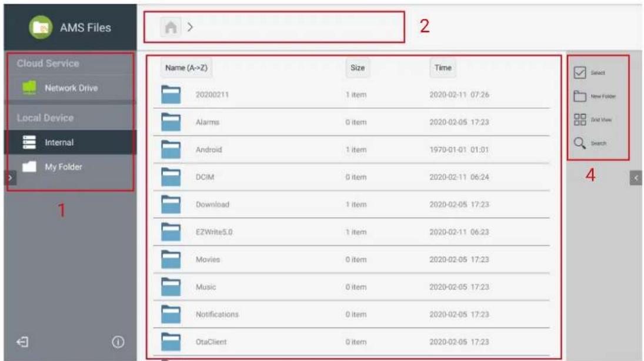The height and width of the screenshot is (361, 644).
Task: Click the Internal storage server icon
Action: [x=29, y=142]
